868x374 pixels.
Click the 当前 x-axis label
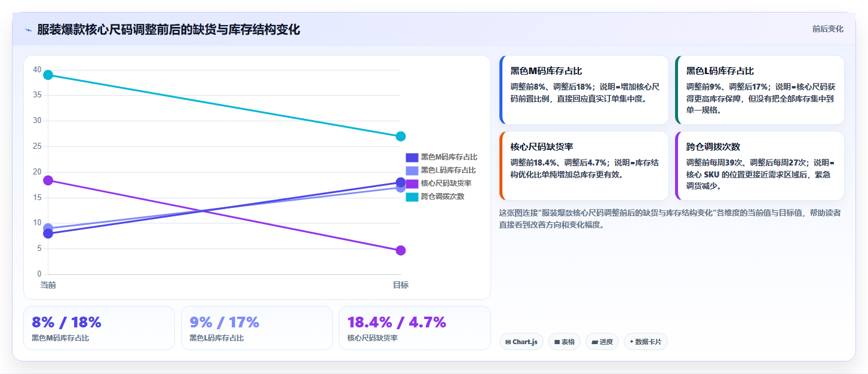pyautogui.click(x=48, y=285)
